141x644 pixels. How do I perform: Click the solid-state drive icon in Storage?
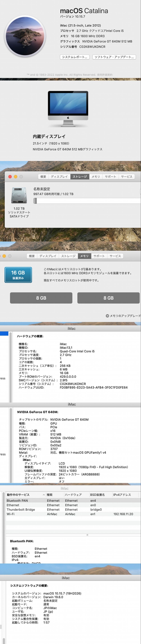[19, 195]
